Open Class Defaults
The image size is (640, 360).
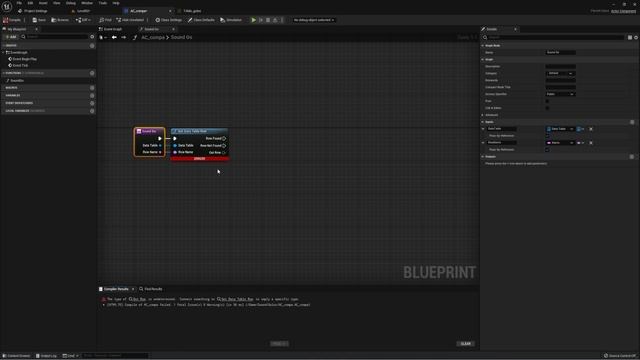tap(201, 20)
